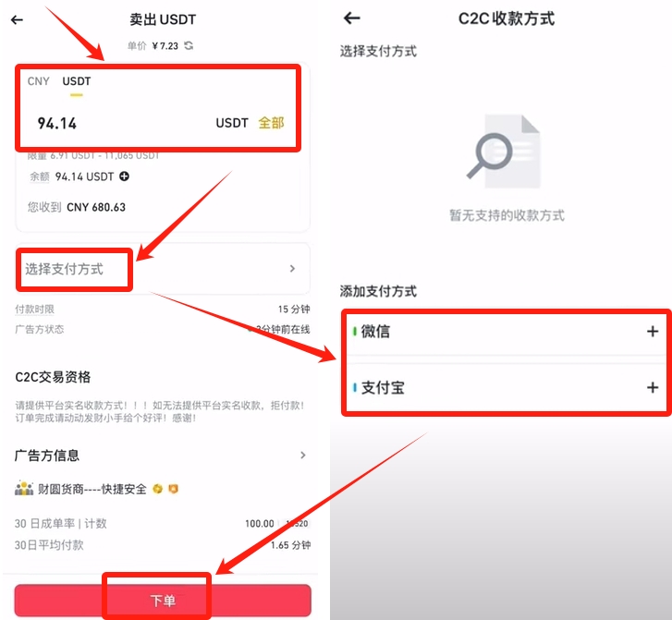Select 微信 as the payment method

pos(506,331)
